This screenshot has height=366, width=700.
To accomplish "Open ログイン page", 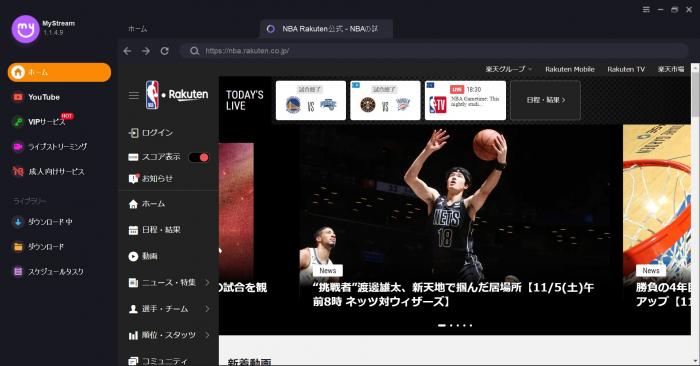I will point(151,133).
